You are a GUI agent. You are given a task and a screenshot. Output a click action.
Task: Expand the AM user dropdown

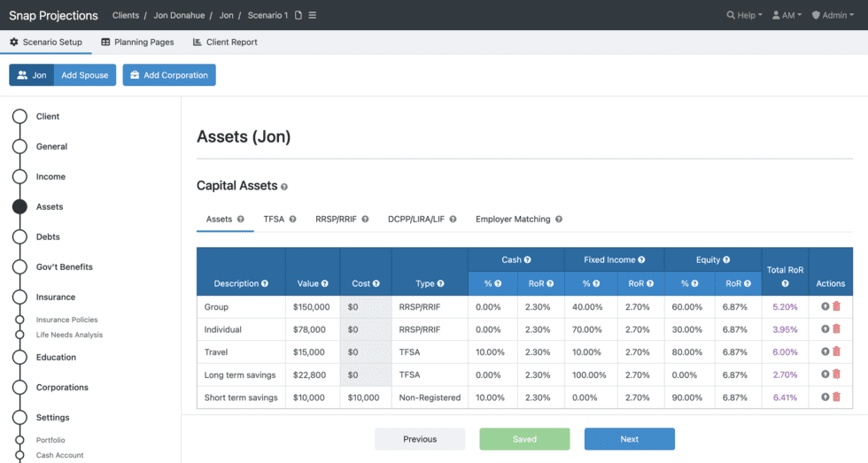pyautogui.click(x=787, y=15)
